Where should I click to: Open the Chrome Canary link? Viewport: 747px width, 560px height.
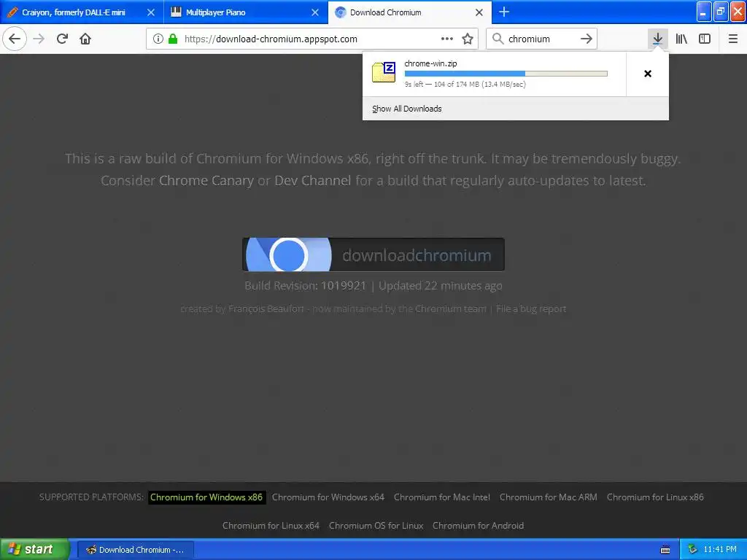tap(206, 181)
